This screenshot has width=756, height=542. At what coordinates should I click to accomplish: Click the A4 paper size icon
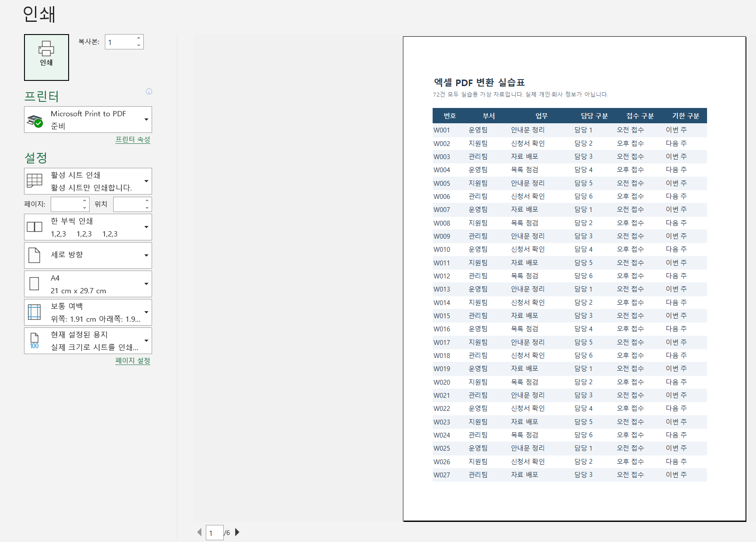point(34,284)
